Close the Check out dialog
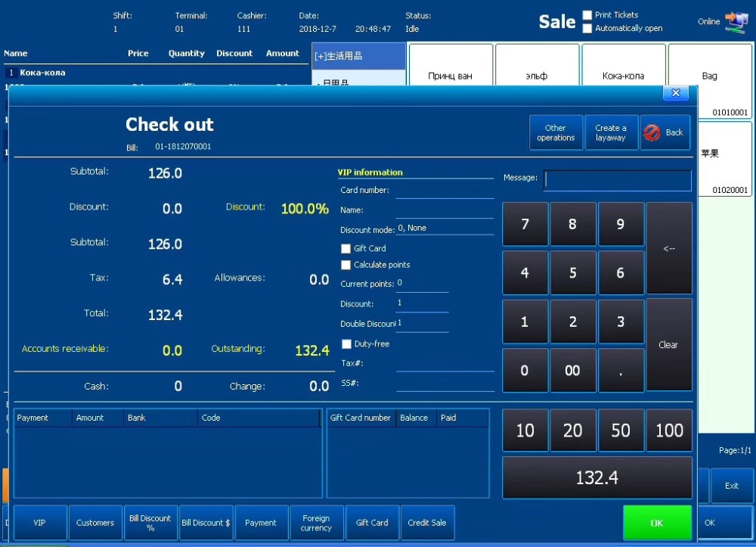The height and width of the screenshot is (547, 756). click(x=675, y=93)
